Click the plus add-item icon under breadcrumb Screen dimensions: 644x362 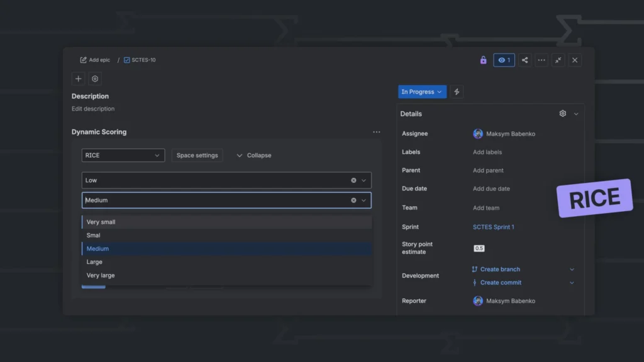point(78,79)
